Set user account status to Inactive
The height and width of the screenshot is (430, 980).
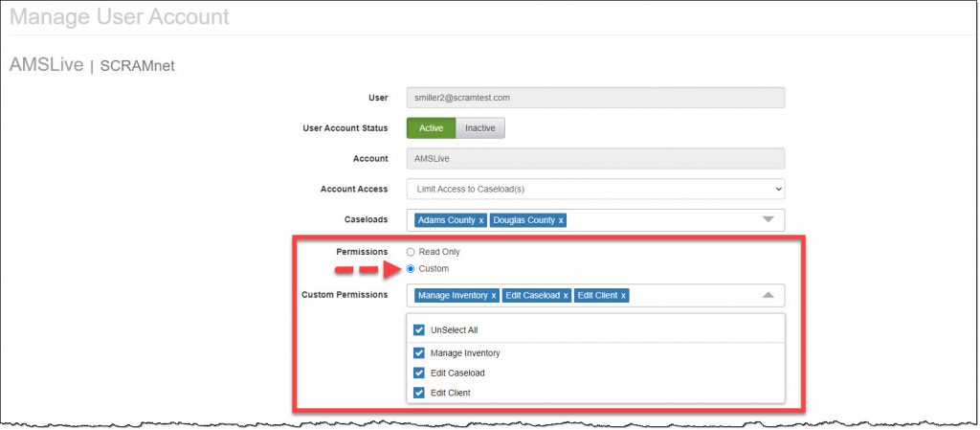coord(479,128)
